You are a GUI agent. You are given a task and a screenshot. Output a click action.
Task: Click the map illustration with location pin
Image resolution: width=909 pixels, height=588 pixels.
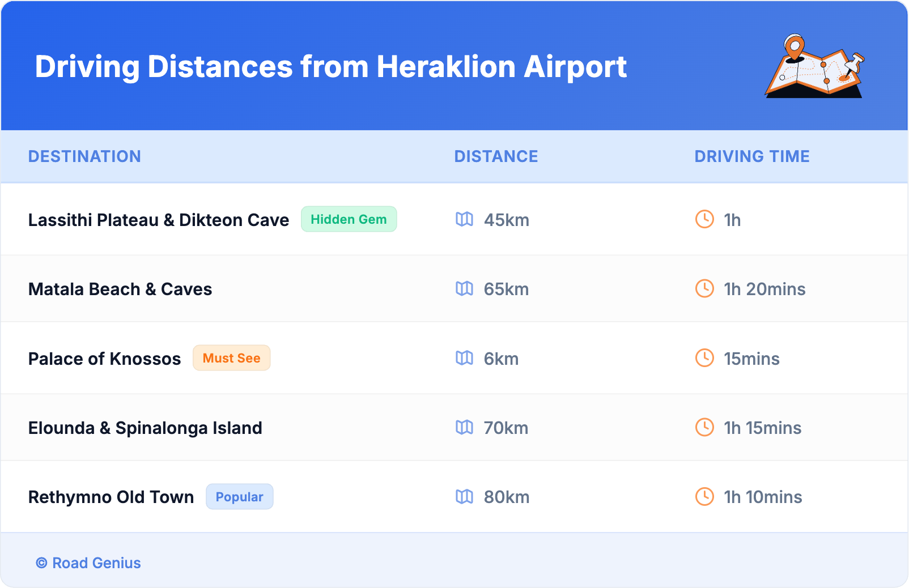pos(814,67)
